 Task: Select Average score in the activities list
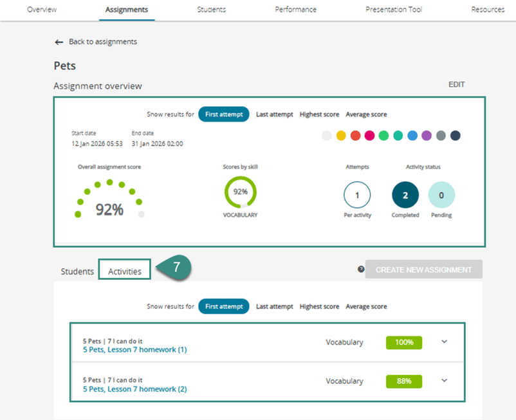tap(366, 307)
